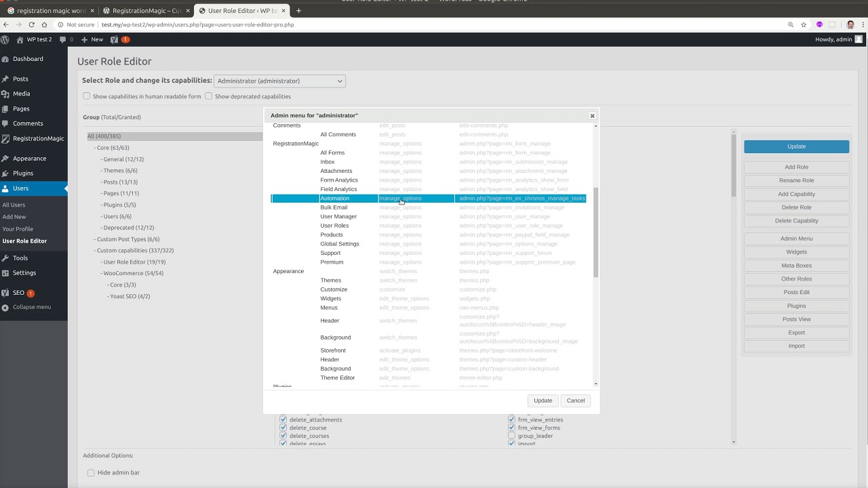Open Plugins plug icon in sidebar
The height and width of the screenshot is (488, 868).
(x=5, y=174)
